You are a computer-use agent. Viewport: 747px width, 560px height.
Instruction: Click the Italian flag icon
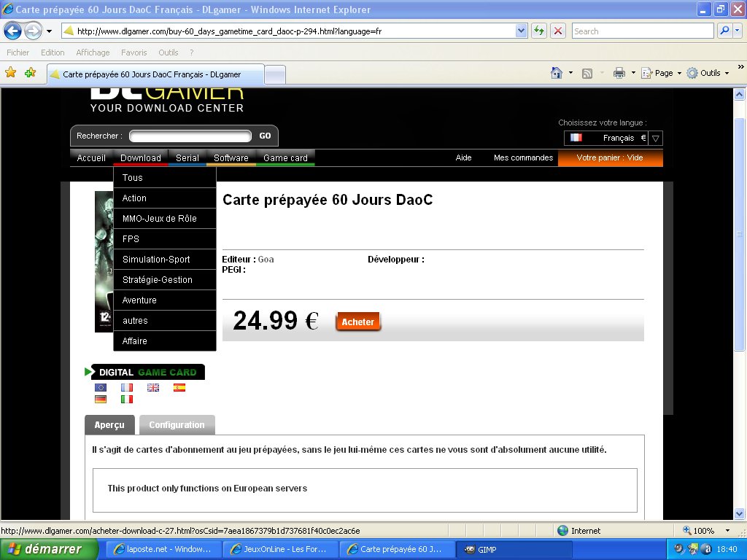coord(127,399)
